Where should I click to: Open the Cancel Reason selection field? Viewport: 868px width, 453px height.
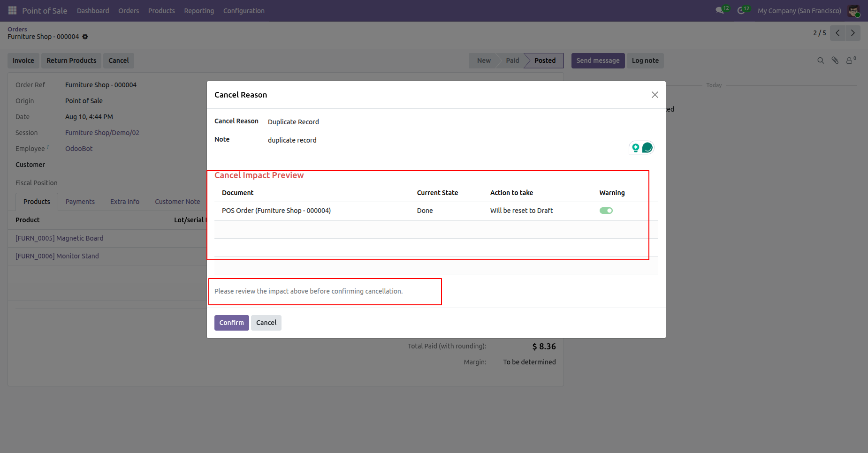tap(462, 122)
